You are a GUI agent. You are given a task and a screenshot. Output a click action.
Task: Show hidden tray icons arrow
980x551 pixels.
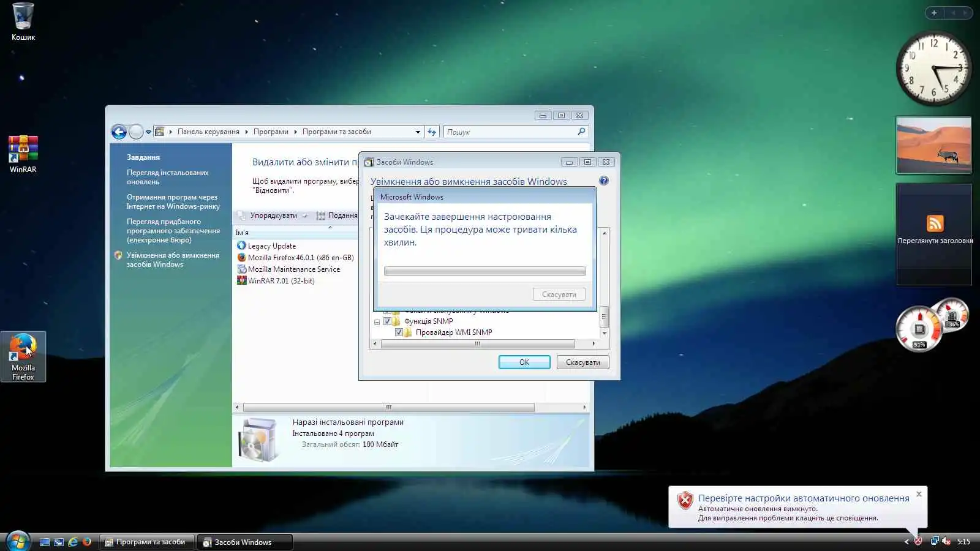tap(907, 541)
